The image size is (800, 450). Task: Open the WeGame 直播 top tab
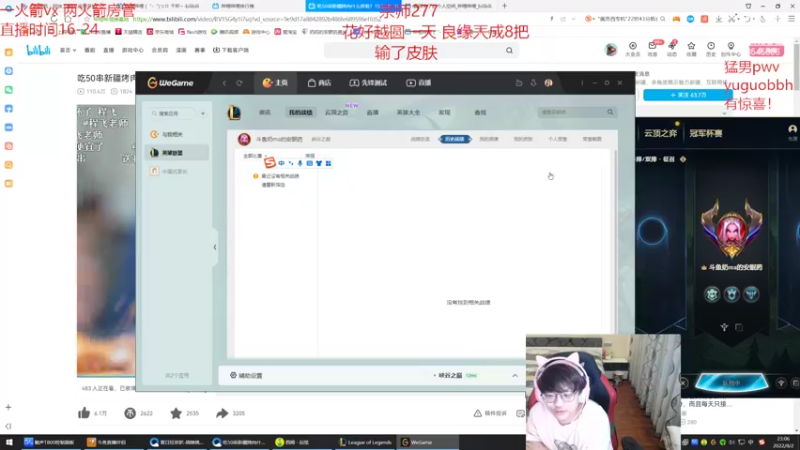tap(418, 83)
